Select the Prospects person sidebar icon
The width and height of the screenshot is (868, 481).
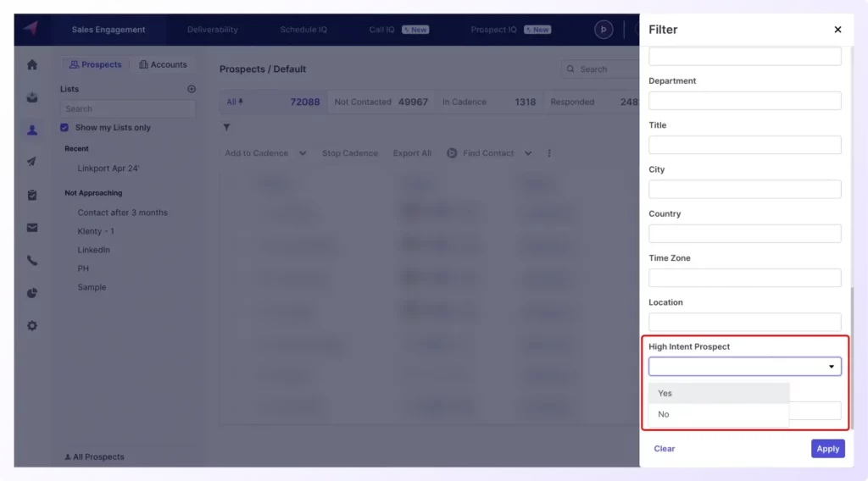point(32,130)
